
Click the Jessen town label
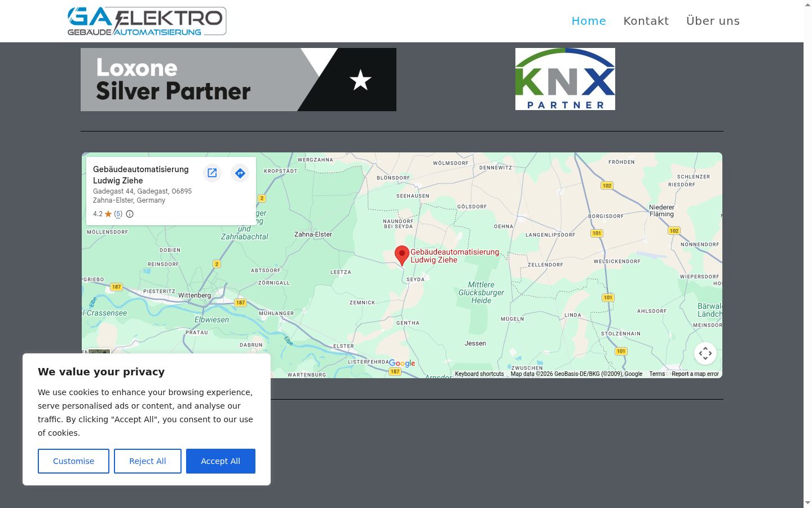[x=475, y=343]
